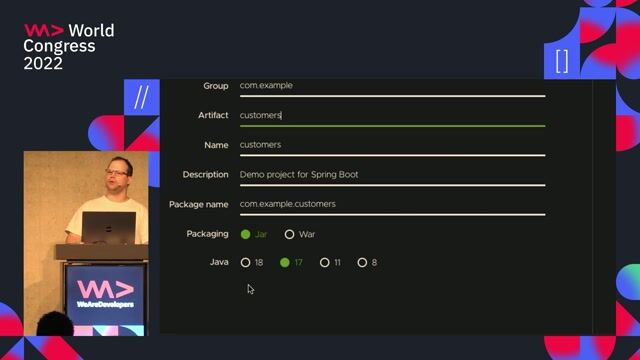Click the speaker video thumbnail
Image resolution: width=640 pixels, height=360 pixels.
[86, 244]
